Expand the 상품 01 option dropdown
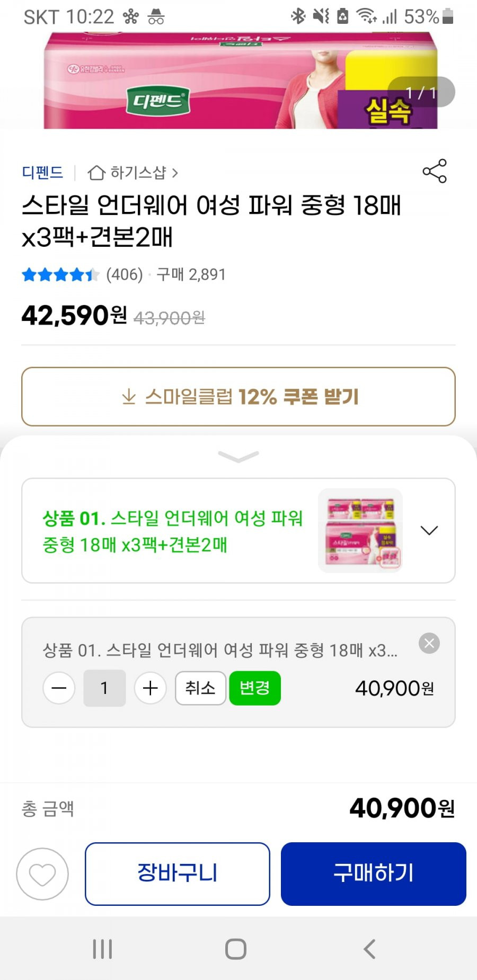This screenshot has height=980, width=477. pyautogui.click(x=429, y=530)
